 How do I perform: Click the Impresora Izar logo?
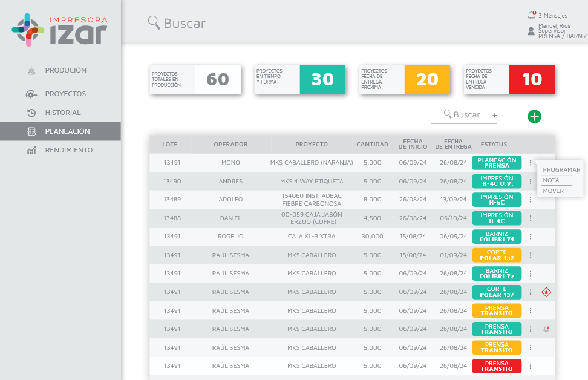(x=60, y=30)
